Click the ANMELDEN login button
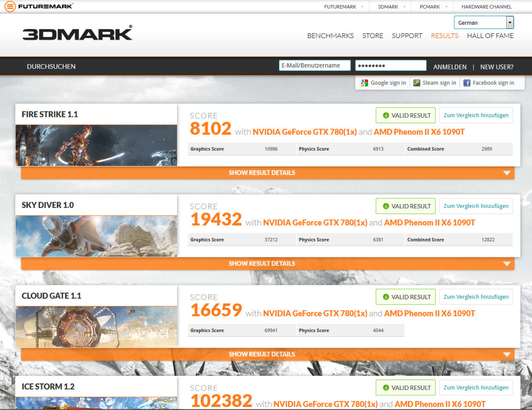 (x=450, y=67)
